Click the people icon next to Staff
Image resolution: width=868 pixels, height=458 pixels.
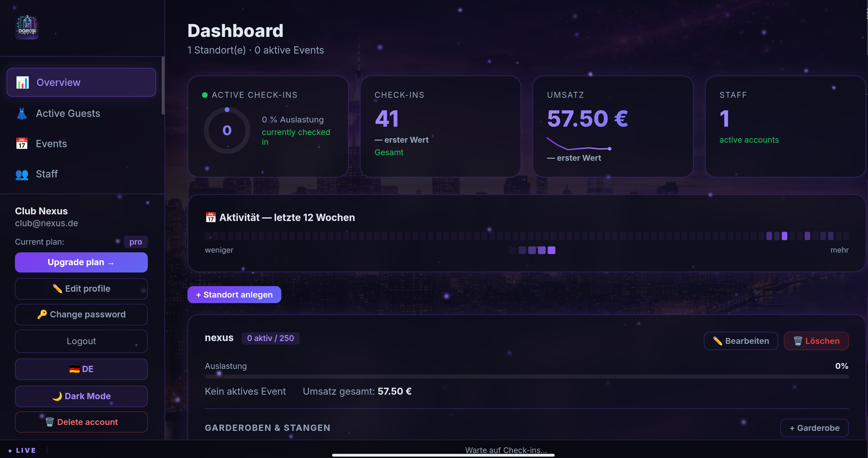pos(22,174)
